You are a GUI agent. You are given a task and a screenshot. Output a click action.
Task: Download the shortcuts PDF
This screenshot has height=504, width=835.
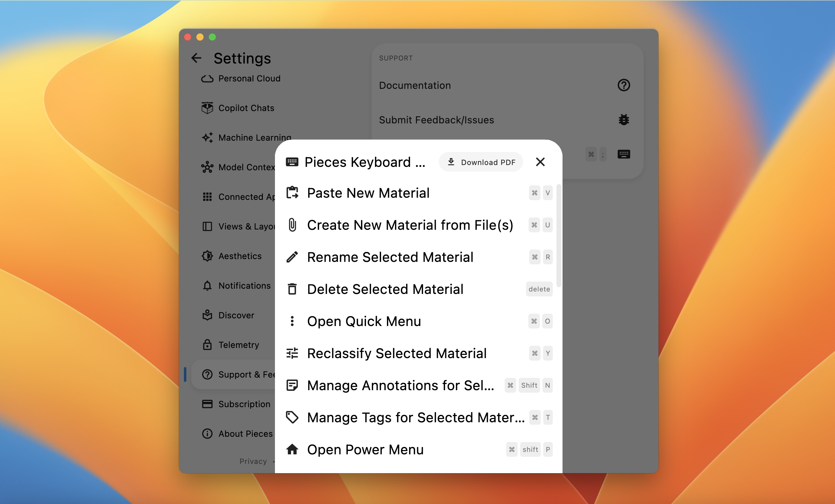tap(481, 162)
